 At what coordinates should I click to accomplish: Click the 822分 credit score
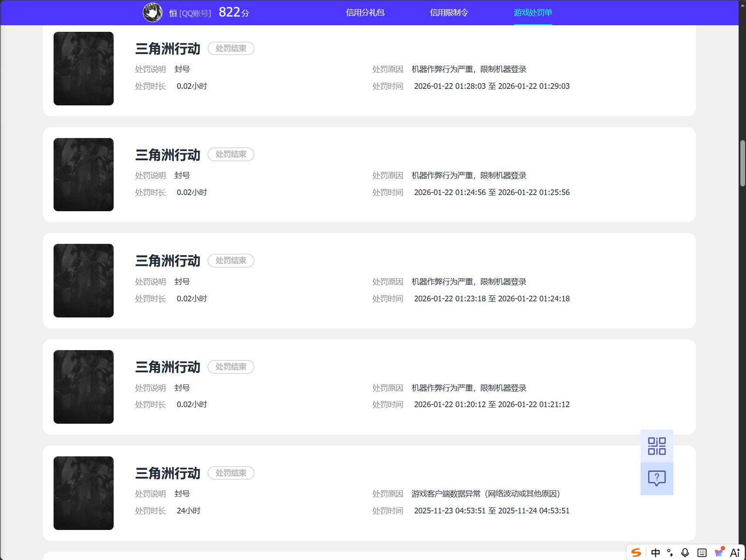234,12
